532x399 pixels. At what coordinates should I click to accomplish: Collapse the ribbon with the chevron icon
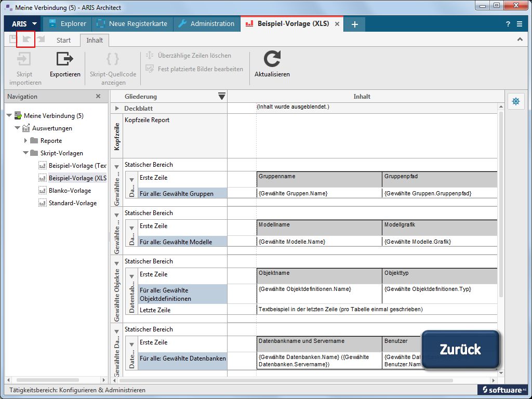tap(520, 39)
